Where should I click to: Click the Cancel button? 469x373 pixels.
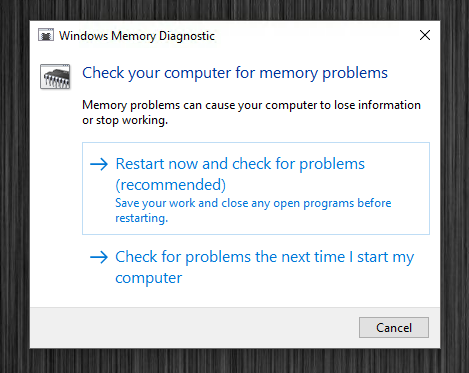click(394, 327)
